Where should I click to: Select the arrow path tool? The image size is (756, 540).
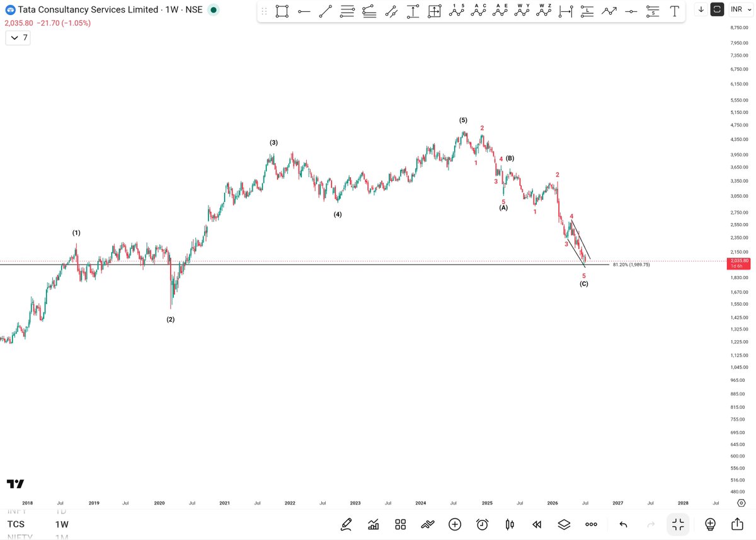click(x=609, y=11)
